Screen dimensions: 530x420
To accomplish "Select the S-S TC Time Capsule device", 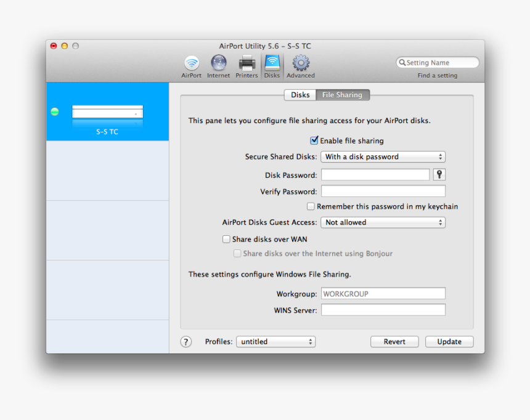I will pos(107,111).
